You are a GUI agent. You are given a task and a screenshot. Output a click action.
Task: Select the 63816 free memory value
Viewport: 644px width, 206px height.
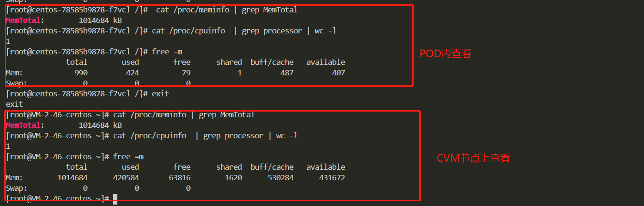[x=179, y=178]
